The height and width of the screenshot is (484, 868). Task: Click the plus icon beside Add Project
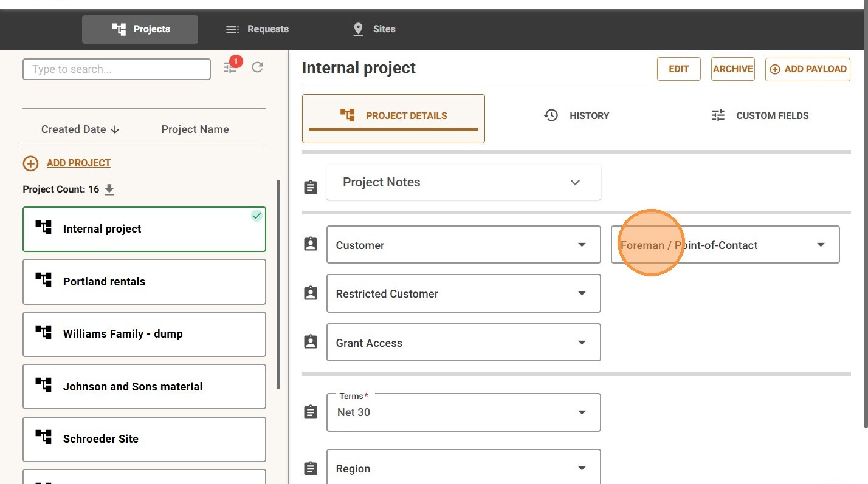tap(30, 163)
